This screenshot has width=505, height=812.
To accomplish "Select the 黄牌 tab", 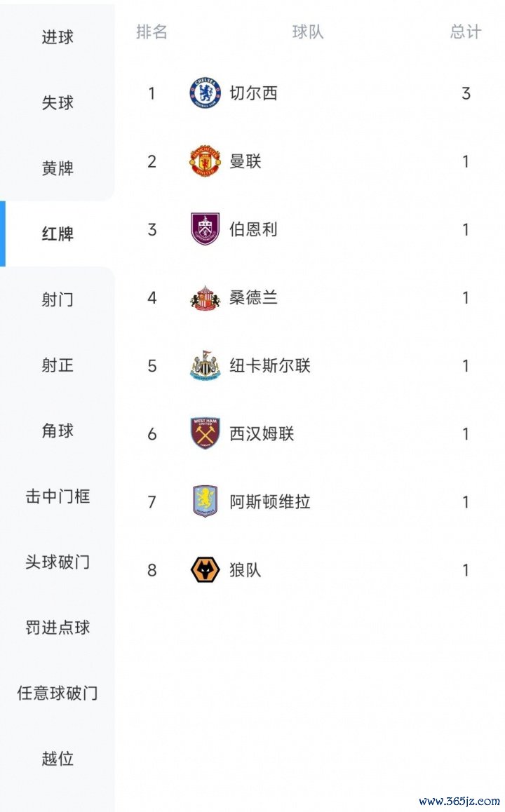I will tap(58, 168).
